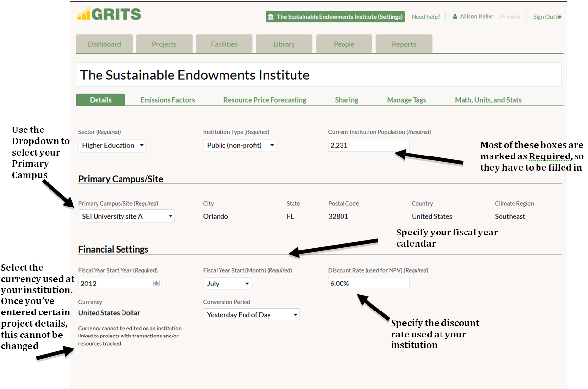Open the Library tab
This screenshot has width=588, height=389.
click(x=284, y=44)
